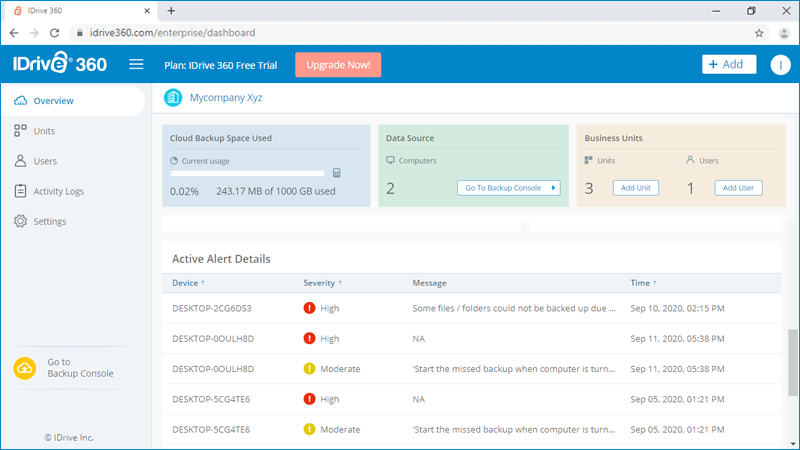Screen dimensions: 800x450
Task: Click the alerts table vertical scrollbar
Action: tap(792, 362)
